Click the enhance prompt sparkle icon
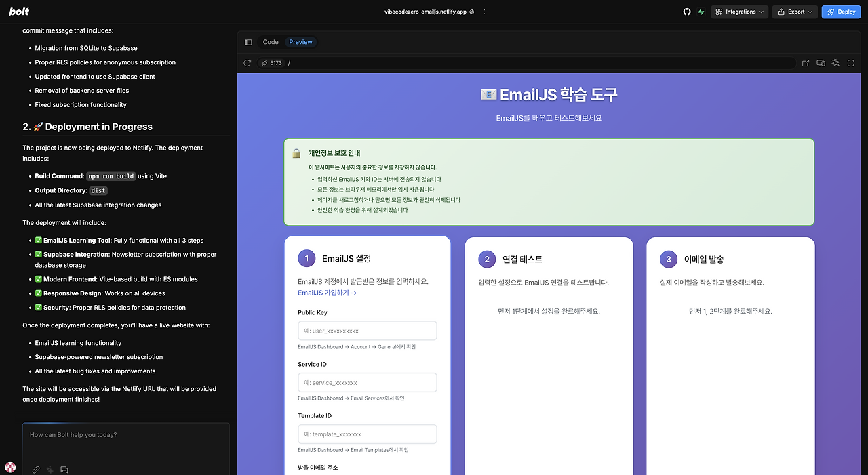868x475 pixels. click(50, 470)
